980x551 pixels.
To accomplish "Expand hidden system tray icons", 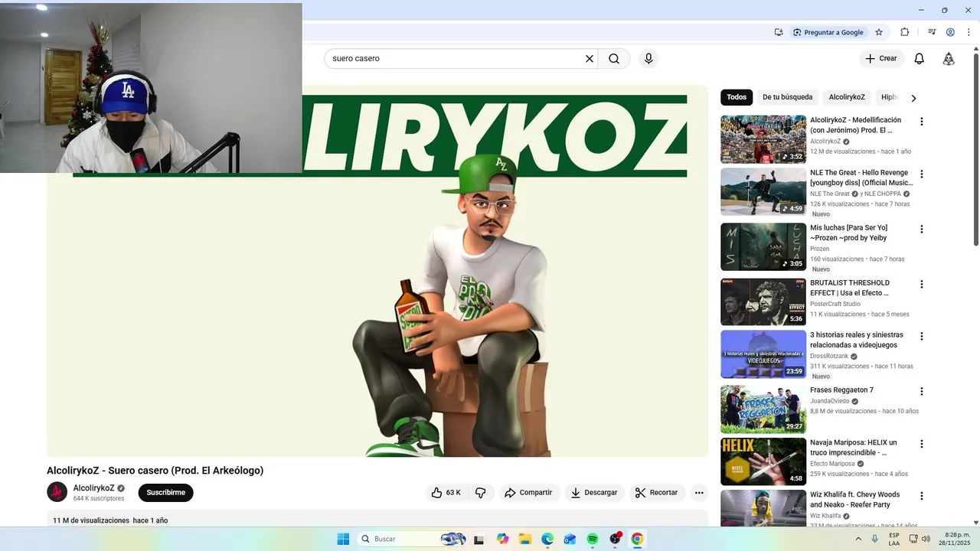I will click(858, 539).
